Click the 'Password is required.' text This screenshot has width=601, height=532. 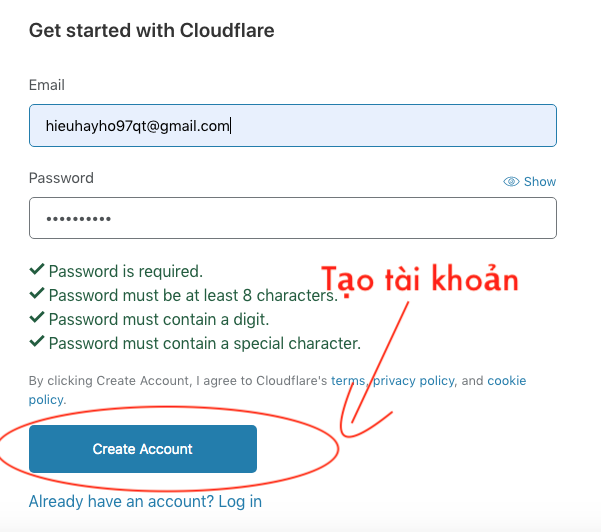[126, 271]
